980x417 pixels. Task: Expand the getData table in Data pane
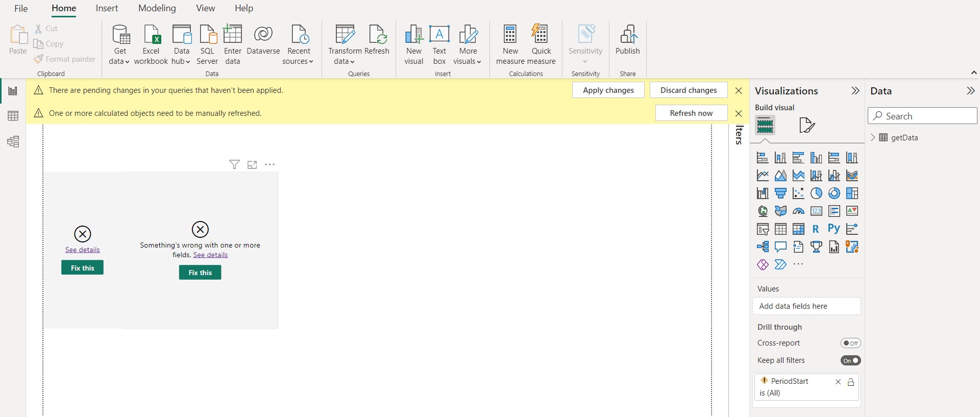pos(873,137)
